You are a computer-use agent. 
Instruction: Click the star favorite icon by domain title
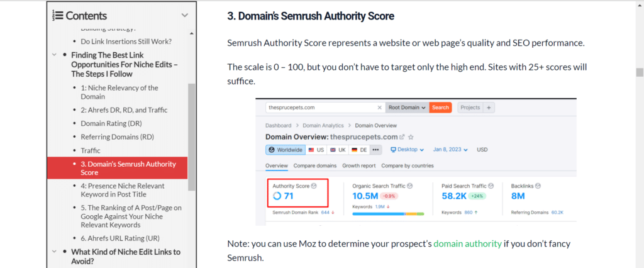411,137
